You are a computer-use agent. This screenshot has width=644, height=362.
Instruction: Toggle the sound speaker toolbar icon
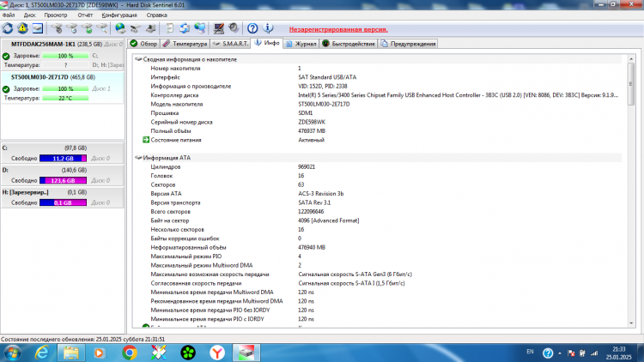pyautogui.click(x=234, y=28)
